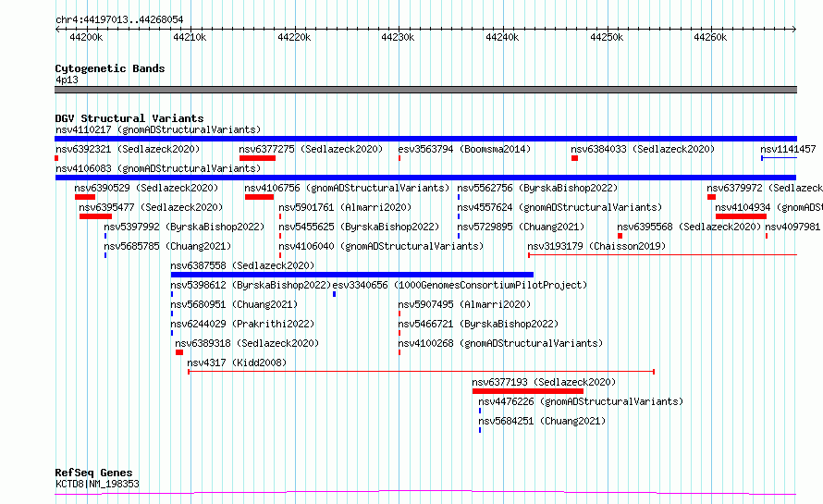This screenshot has width=823, height=504.
Task: Open the esv3563794 Boomsma2014 variant
Action: click(x=464, y=149)
